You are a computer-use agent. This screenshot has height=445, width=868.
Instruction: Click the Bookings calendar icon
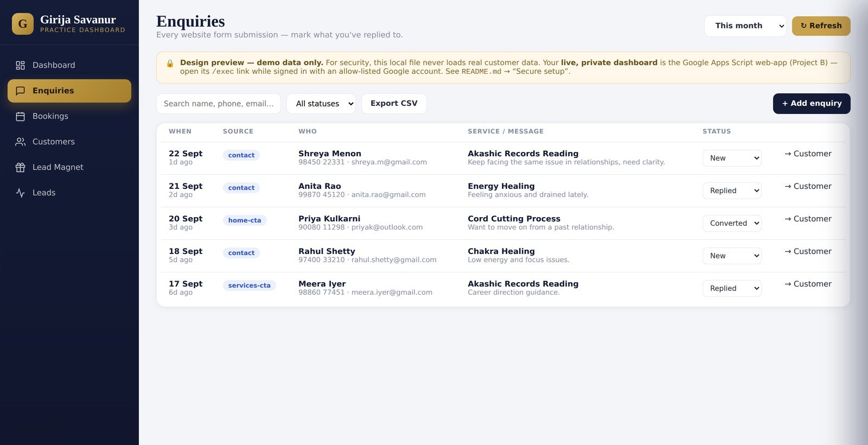(20, 116)
